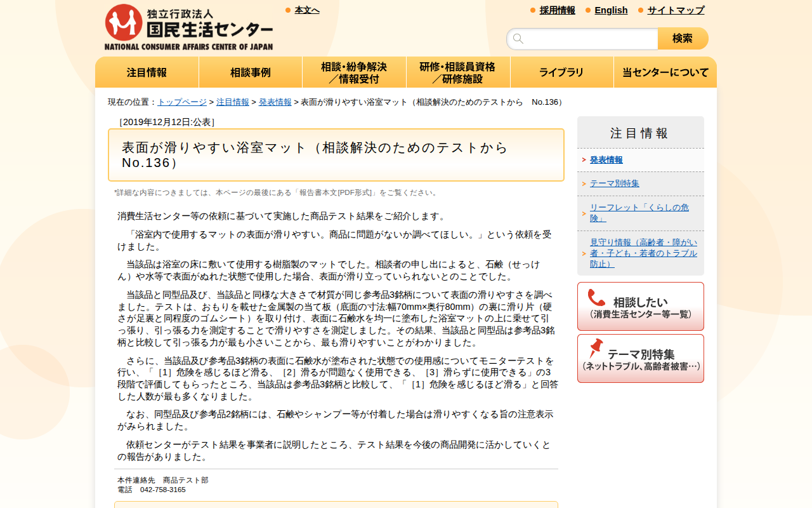Click the article title 表面が滑りやすい浴室マット
Screen dimensions: 812x508
[x=315, y=156]
